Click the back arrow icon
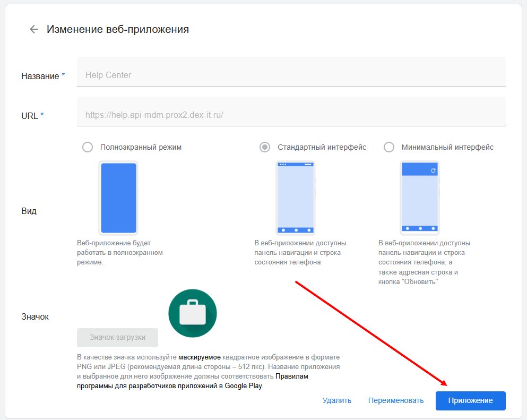This screenshot has width=527, height=420. click(34, 29)
